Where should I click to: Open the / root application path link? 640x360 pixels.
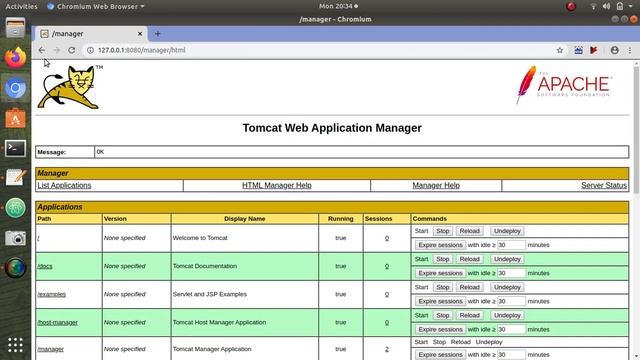point(38,238)
